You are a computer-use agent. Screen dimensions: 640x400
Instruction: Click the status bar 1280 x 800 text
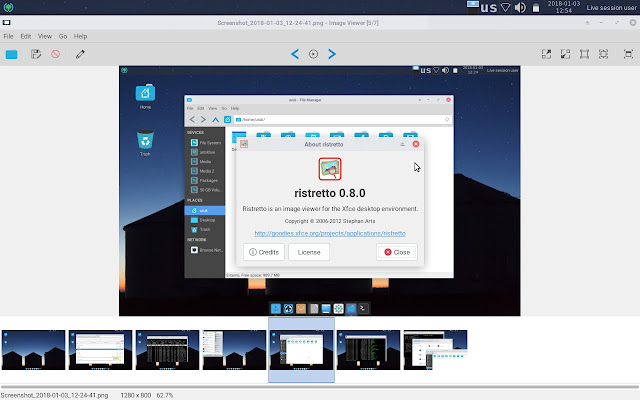coord(136,395)
